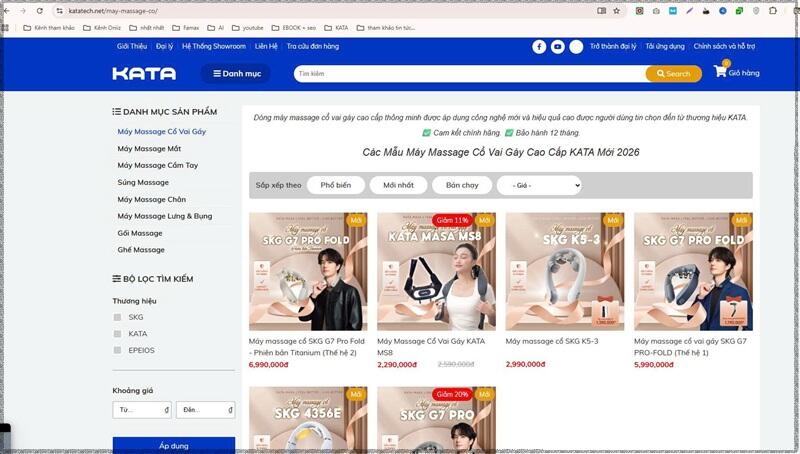Open Hệ Thống Showroom menu item
Image resolution: width=800 pixels, height=454 pixels.
click(x=214, y=46)
